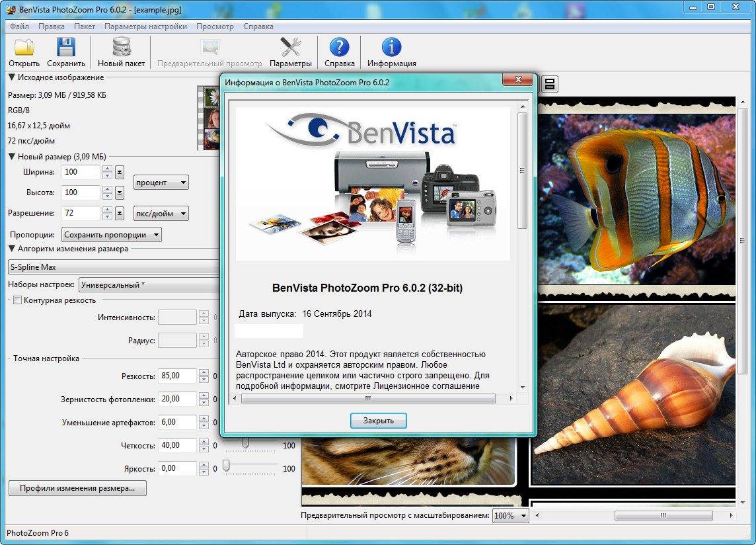
Task: Collapse the Алгоритм изменения размера section
Action: (x=12, y=249)
